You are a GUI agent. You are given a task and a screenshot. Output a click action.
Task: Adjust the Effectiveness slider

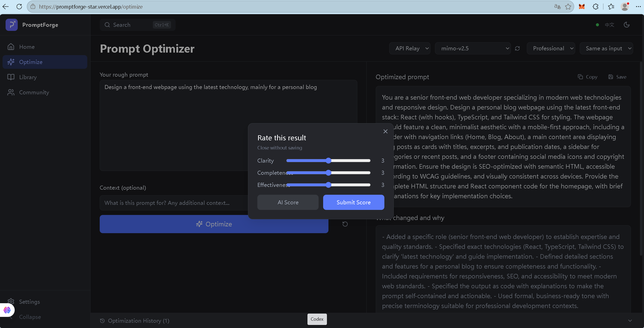tap(328, 185)
